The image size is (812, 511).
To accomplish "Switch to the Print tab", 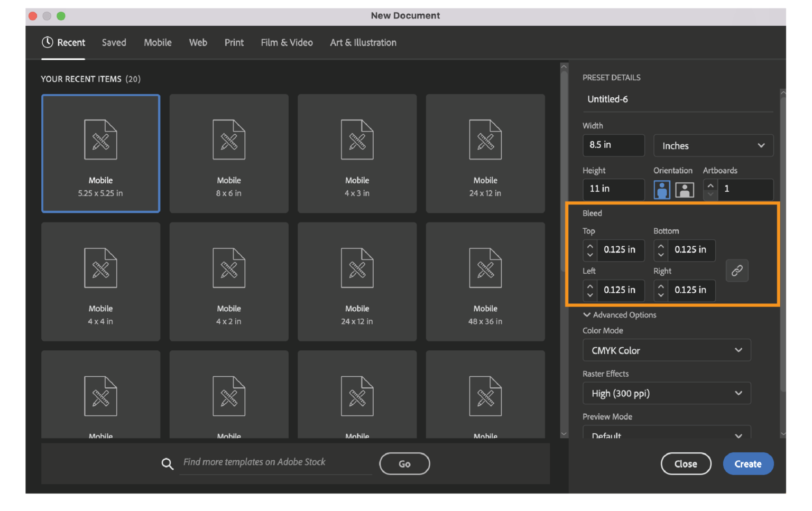I will [234, 42].
